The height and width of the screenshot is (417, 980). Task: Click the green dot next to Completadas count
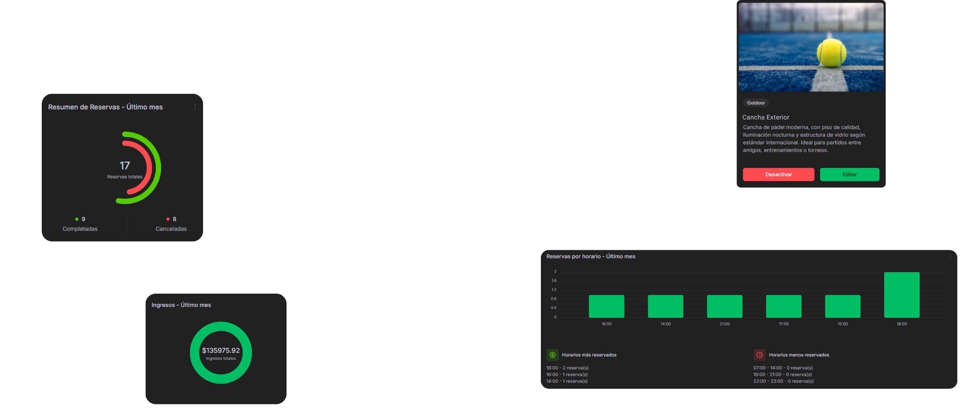[77, 219]
